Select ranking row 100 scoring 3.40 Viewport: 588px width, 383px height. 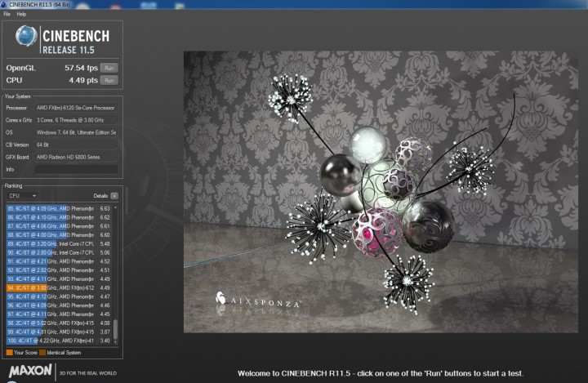click(x=59, y=341)
